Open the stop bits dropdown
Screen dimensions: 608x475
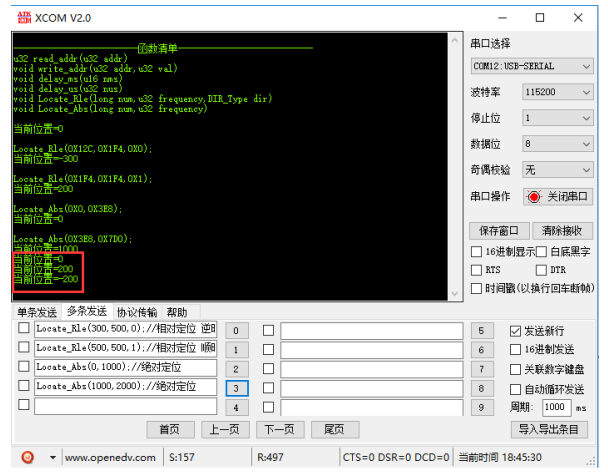(558, 118)
